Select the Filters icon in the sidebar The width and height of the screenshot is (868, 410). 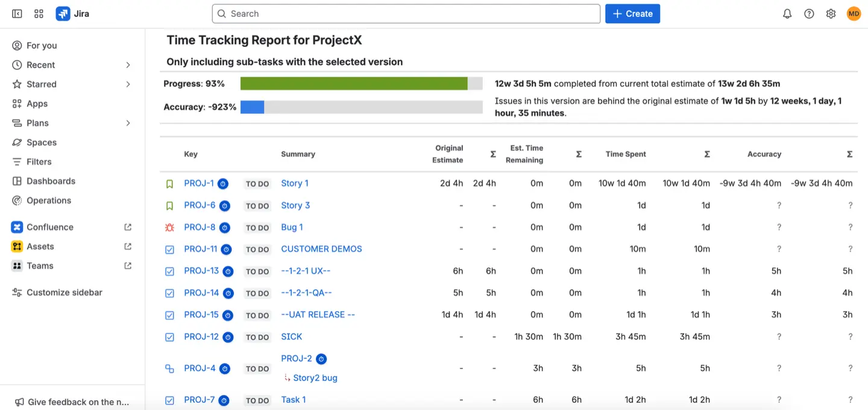[x=17, y=162]
